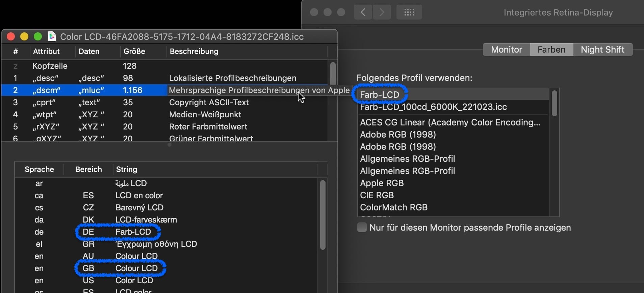Minimize the Color LCD profile window
This screenshot has width=644, height=293.
(24, 36)
